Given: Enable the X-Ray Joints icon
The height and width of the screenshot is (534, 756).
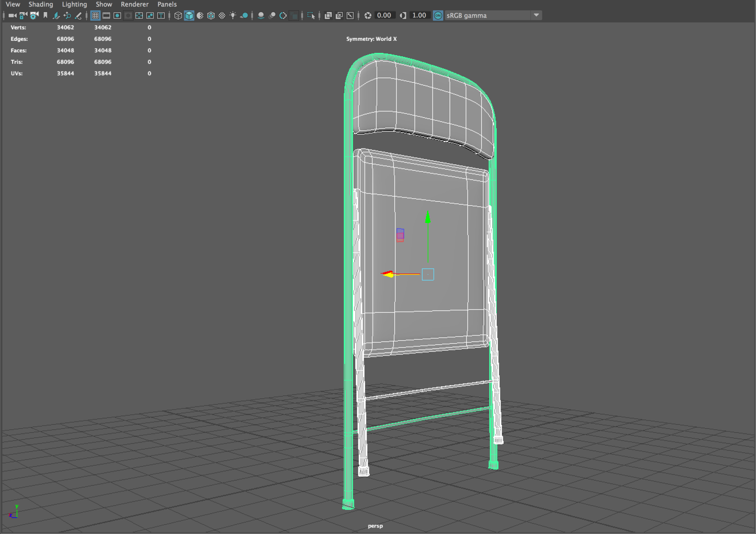Looking at the screenshot, I should click(350, 15).
